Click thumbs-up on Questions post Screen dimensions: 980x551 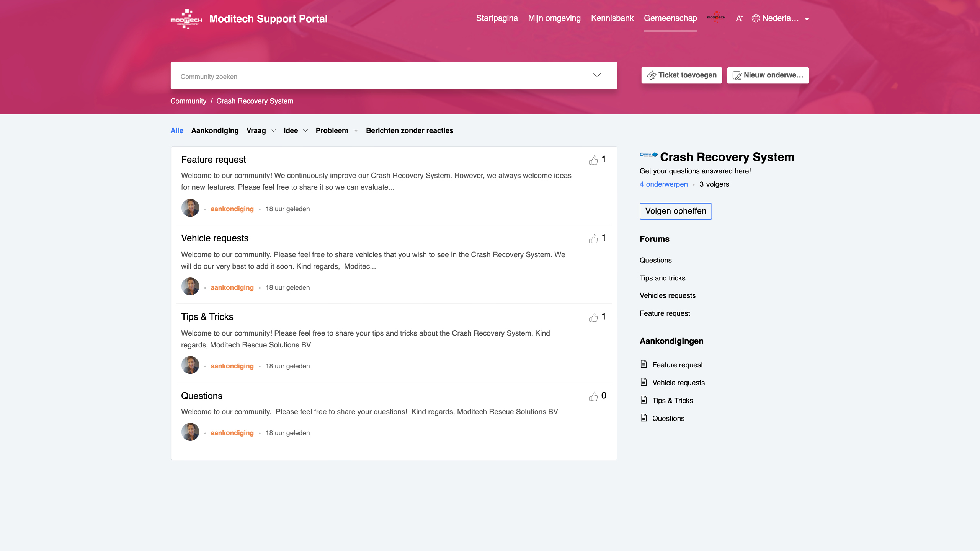pos(593,396)
